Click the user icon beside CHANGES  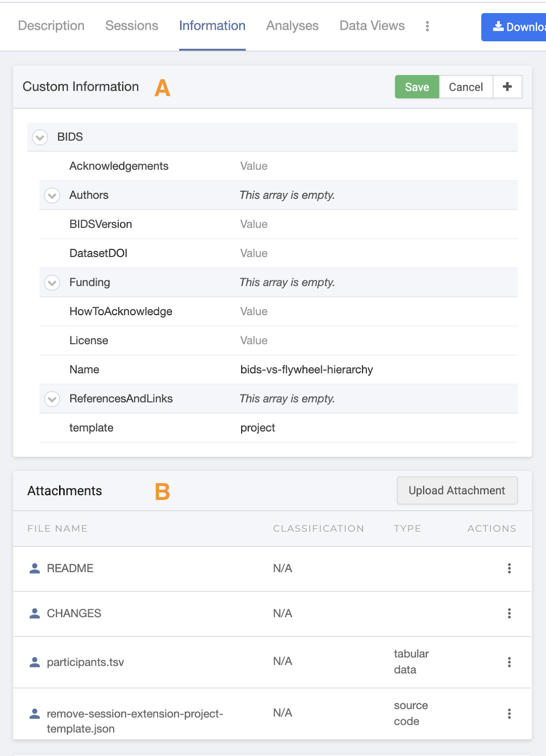coord(35,613)
